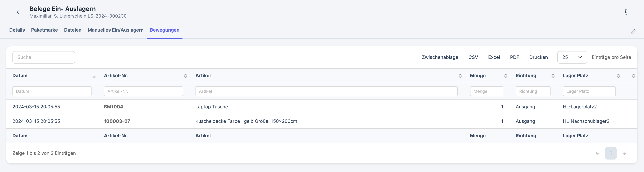This screenshot has height=172, width=644.
Task: Open Manuelles Ein/Auslagern tab
Action: tap(115, 30)
